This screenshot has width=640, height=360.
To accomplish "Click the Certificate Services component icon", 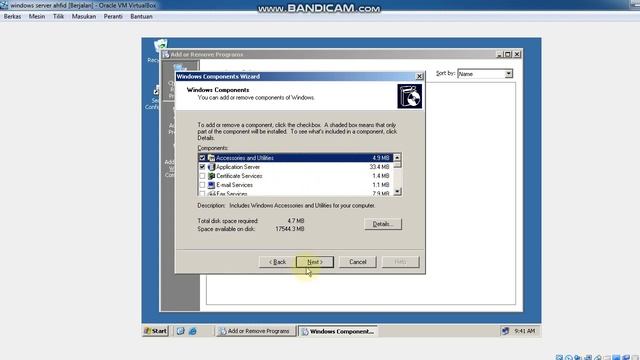I will [x=211, y=176].
